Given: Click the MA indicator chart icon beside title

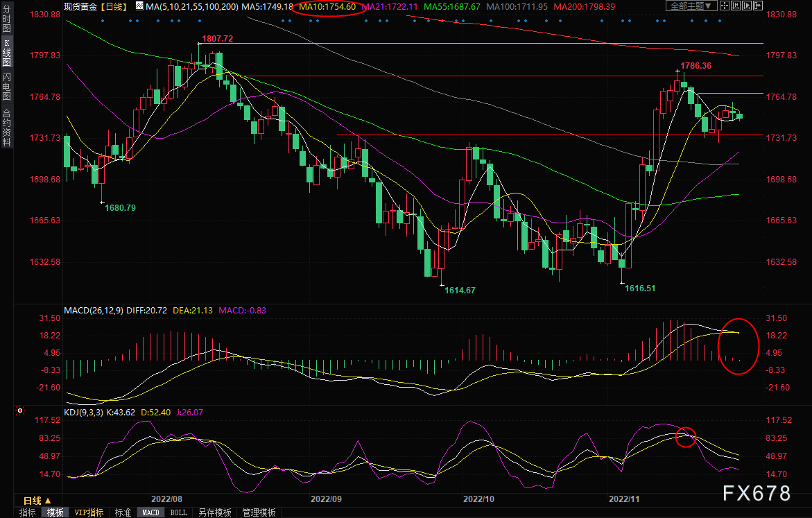Looking at the screenshot, I should tap(139, 6).
